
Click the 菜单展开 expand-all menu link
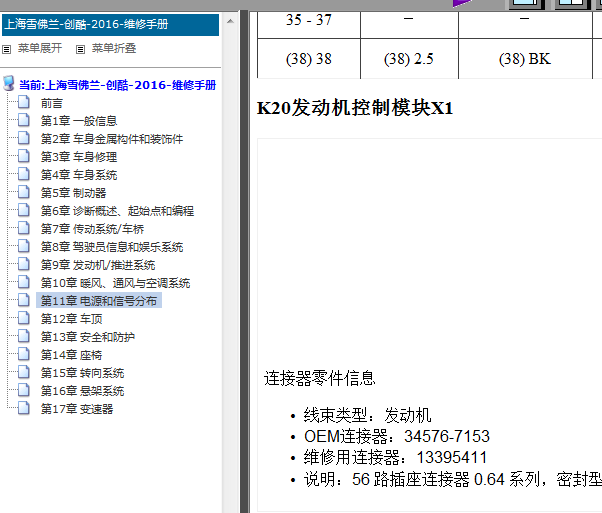[x=40, y=48]
